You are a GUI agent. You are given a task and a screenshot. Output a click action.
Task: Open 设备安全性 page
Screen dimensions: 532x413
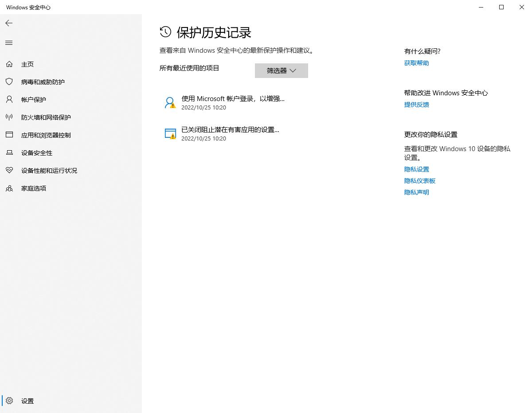[x=37, y=153]
